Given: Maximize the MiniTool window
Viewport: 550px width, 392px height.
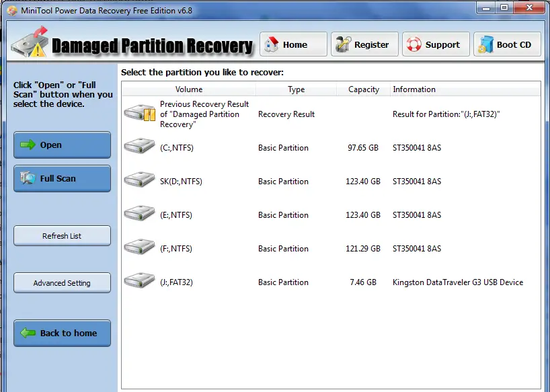Looking at the screenshot, I should click(x=504, y=7).
